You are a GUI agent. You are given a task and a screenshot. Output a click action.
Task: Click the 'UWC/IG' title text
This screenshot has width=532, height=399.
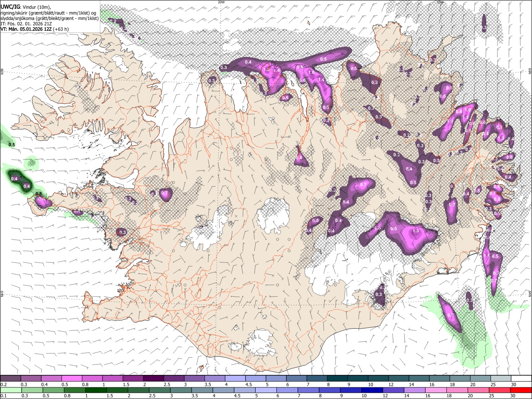point(10,7)
